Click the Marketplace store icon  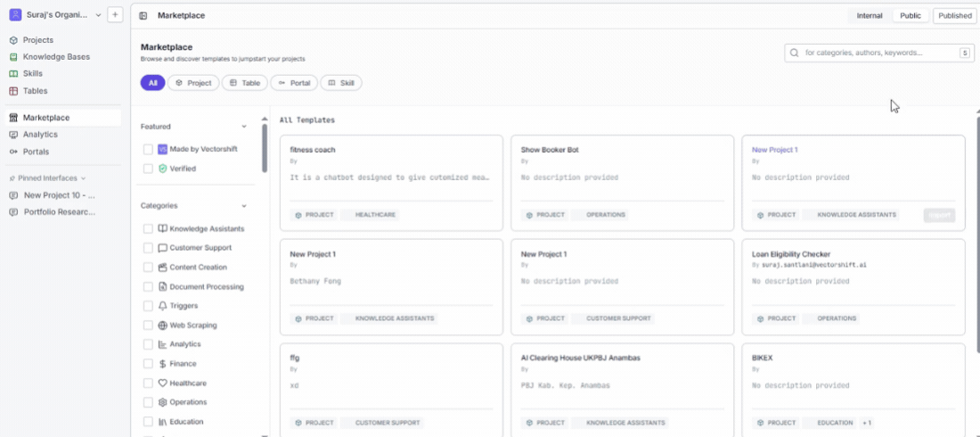pyautogui.click(x=13, y=118)
